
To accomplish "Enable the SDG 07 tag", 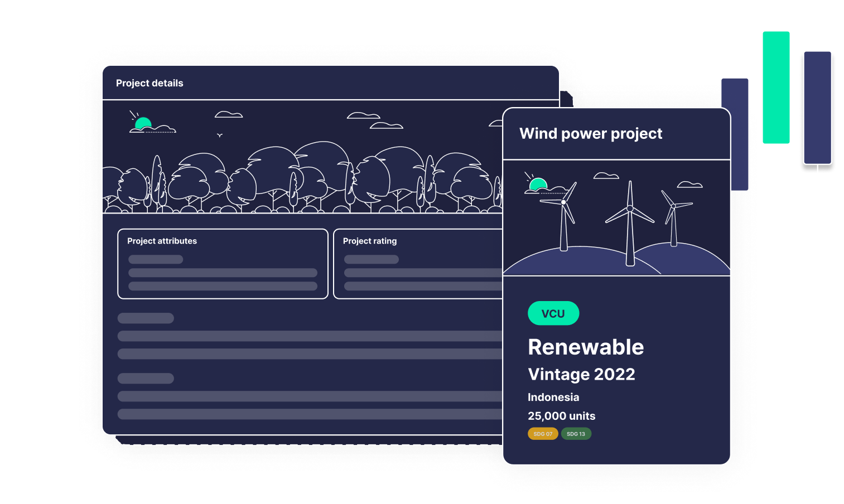I will point(543,433).
